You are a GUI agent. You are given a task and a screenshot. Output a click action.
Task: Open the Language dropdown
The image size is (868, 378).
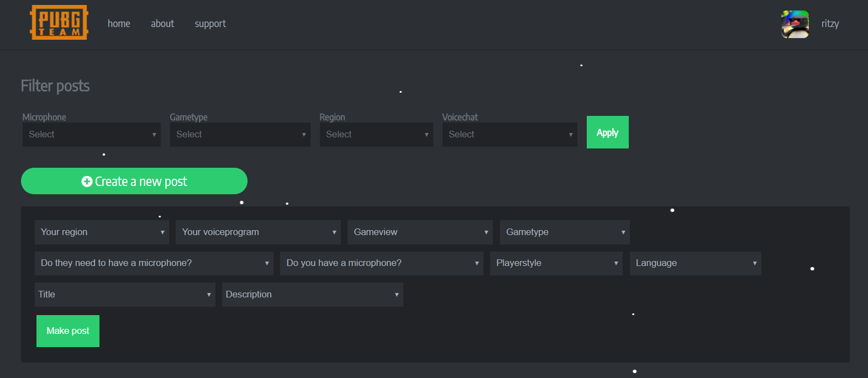(695, 263)
